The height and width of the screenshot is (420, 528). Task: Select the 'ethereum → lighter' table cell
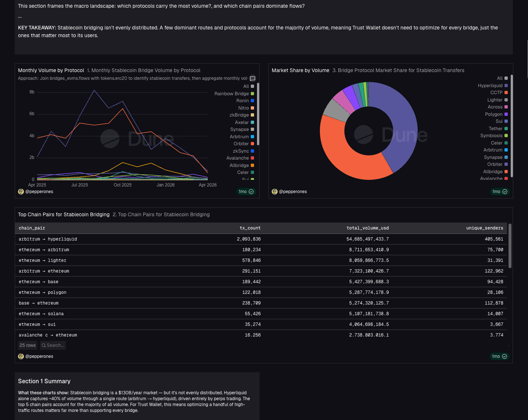pyautogui.click(x=43, y=260)
